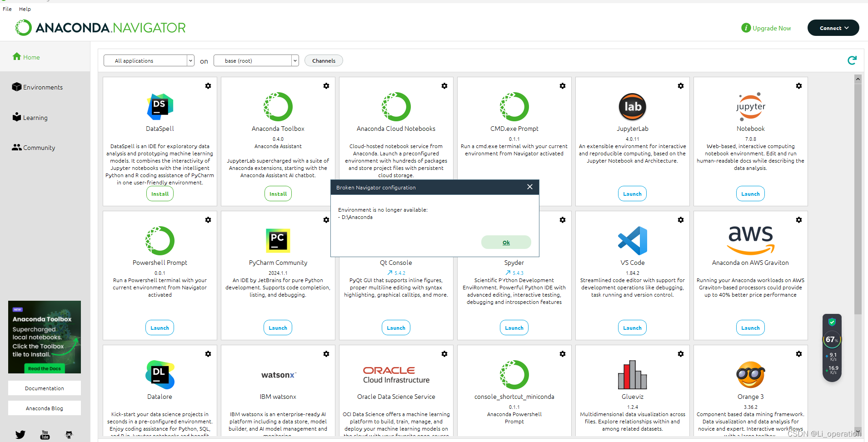868x442 pixels.
Task: Click the Channels button
Action: pos(324,60)
